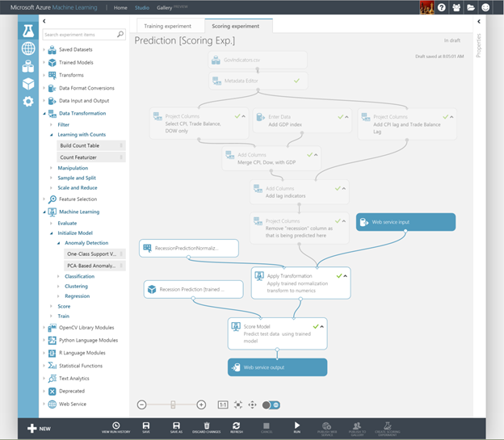Select the RecessionPredictionNormaliz... transform node
The height and width of the screenshot is (440, 504).
pyautogui.click(x=189, y=248)
